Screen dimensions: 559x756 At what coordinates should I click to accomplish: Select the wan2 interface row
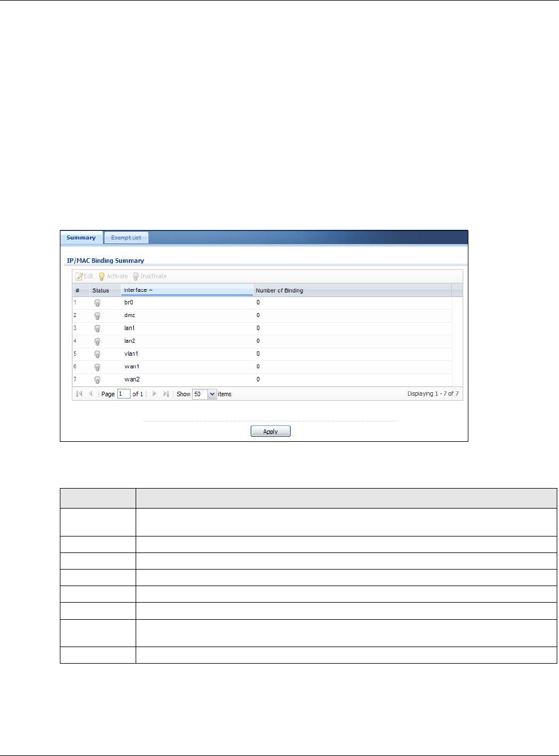[x=262, y=380]
